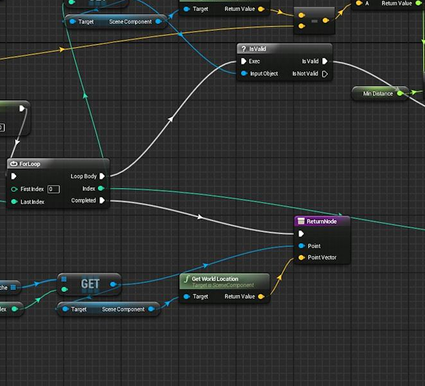Click the Completed exec output pin

pos(102,200)
